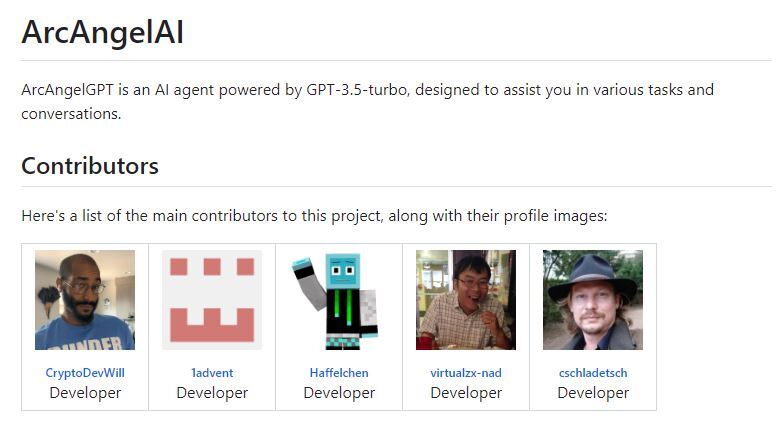Click the Contributors section heading
The height and width of the screenshot is (423, 780).
click(90, 166)
